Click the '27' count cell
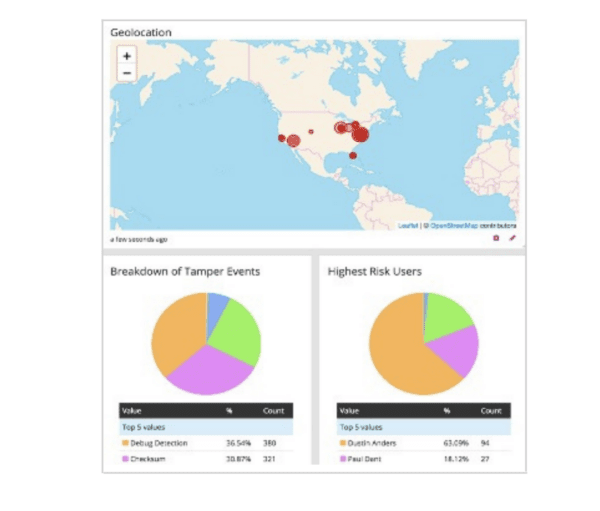 [485, 459]
